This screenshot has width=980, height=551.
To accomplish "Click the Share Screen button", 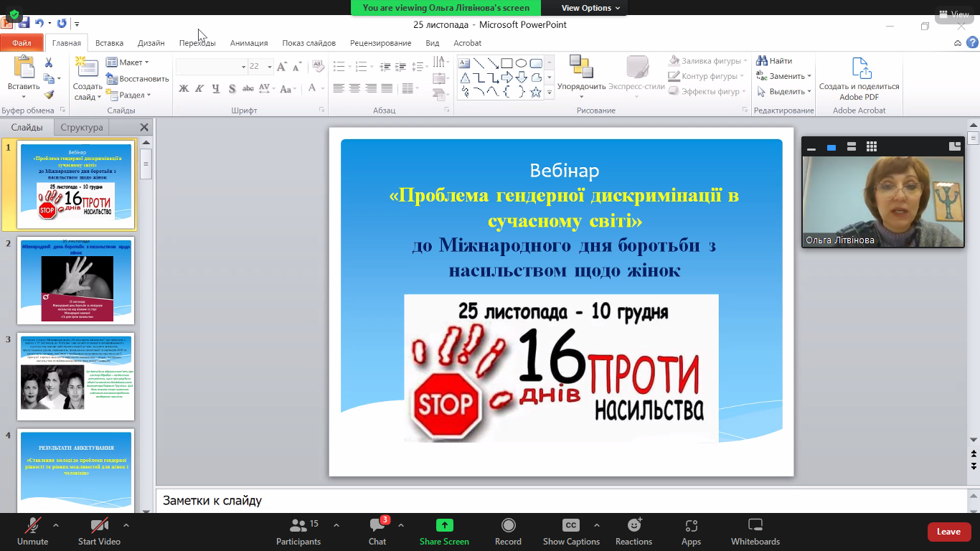I will [444, 532].
